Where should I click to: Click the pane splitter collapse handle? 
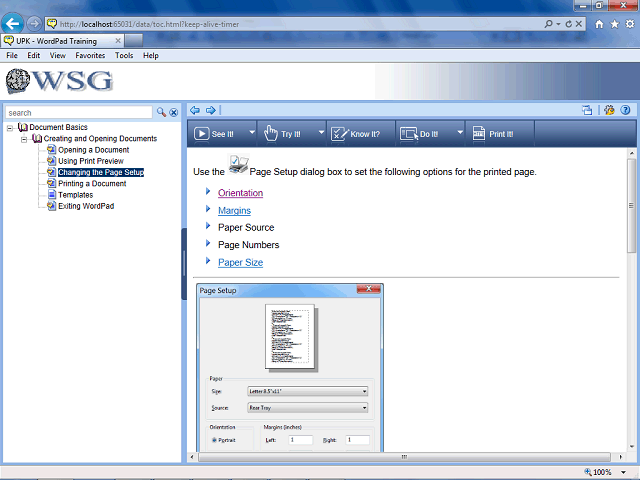click(x=184, y=264)
